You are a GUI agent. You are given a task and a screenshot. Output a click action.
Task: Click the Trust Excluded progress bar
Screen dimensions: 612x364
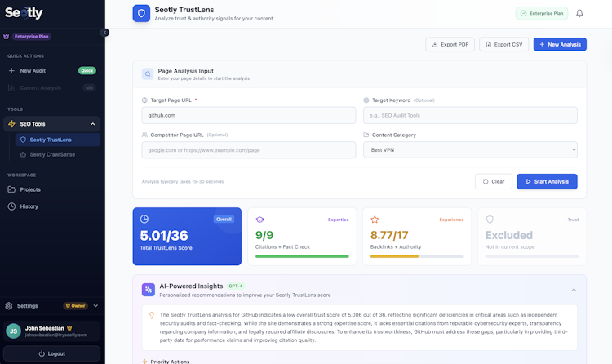point(532,256)
